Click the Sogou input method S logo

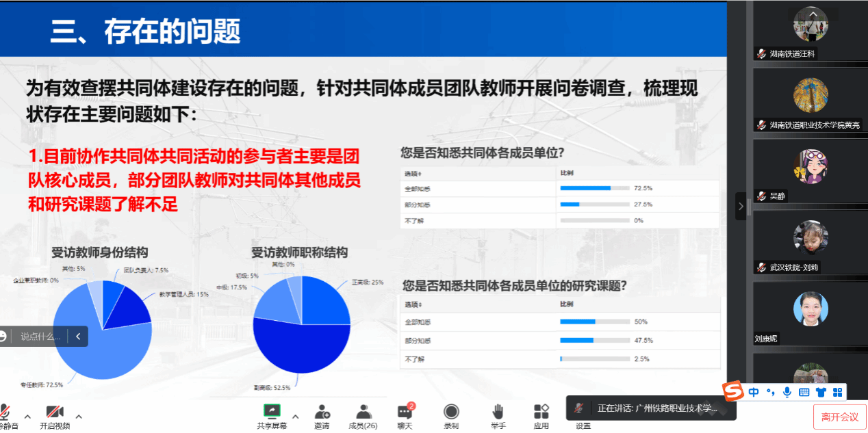(733, 392)
